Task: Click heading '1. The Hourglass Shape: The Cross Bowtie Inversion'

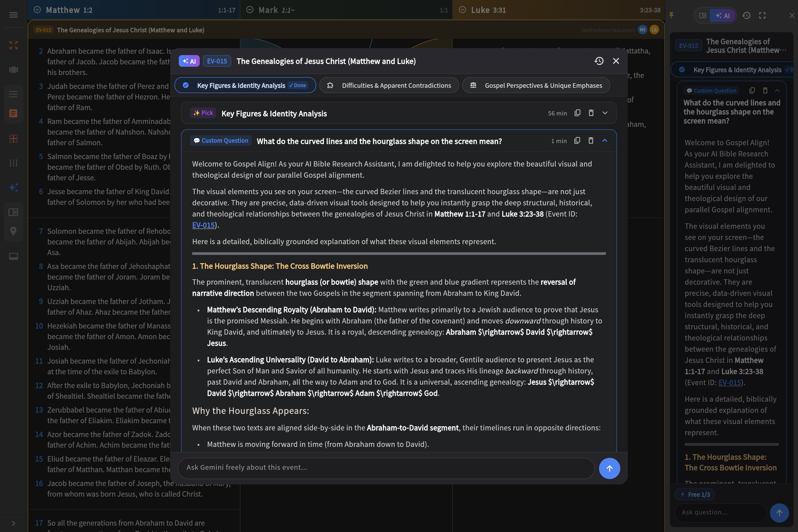Action: coord(280,266)
